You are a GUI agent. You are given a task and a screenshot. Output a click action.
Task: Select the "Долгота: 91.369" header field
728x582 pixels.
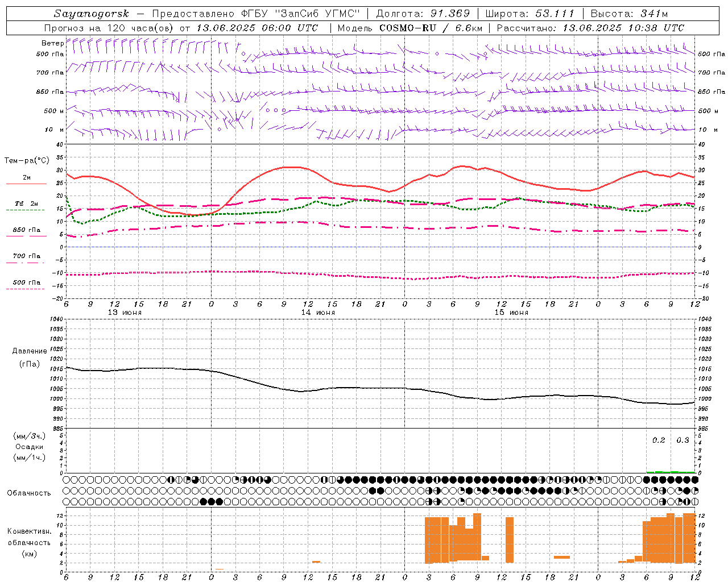coord(423,14)
